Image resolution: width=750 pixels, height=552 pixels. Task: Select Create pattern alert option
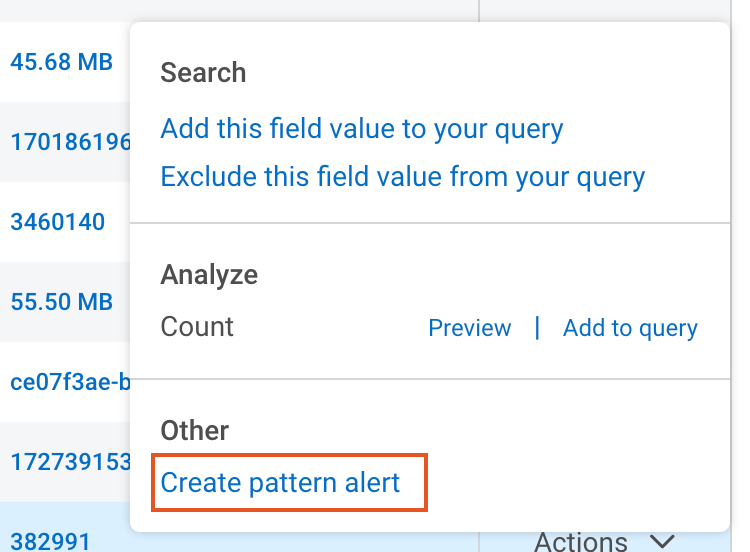coord(280,483)
